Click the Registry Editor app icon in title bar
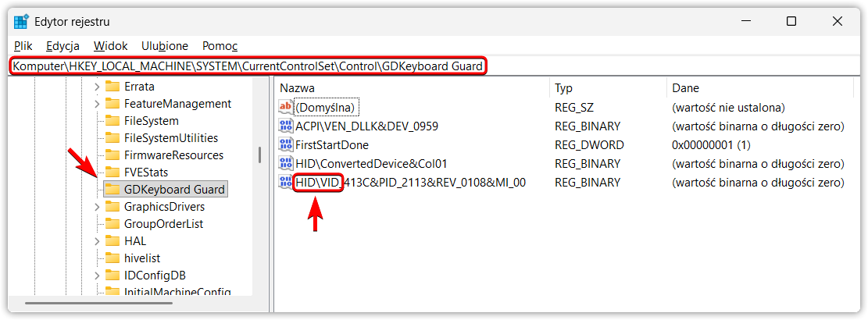The image size is (868, 320). click(x=21, y=22)
